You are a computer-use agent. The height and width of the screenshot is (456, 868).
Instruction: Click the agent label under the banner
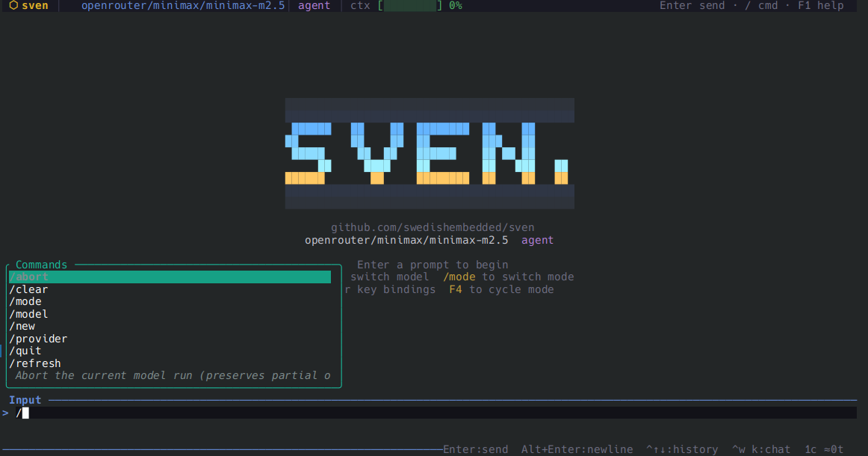[537, 239]
